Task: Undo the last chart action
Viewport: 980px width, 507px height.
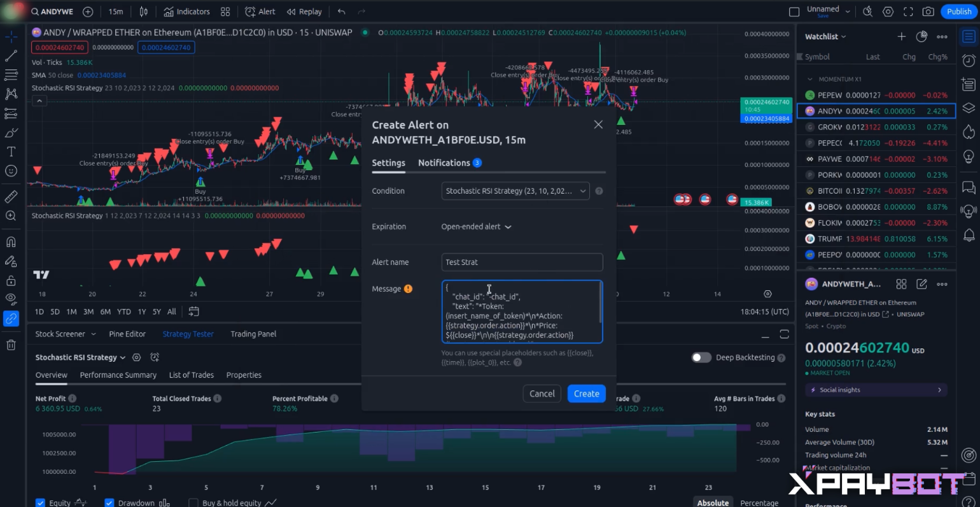Action: pos(342,11)
